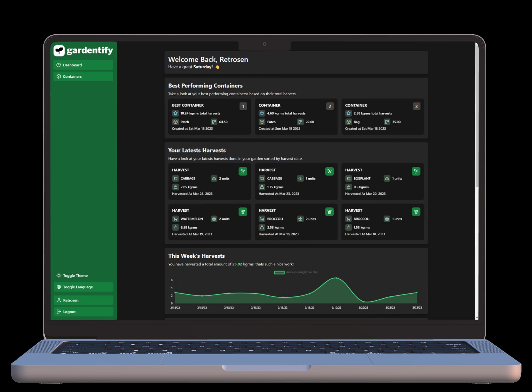Click the 25.92 total weight value
532x392 pixels.
pyautogui.click(x=237, y=264)
